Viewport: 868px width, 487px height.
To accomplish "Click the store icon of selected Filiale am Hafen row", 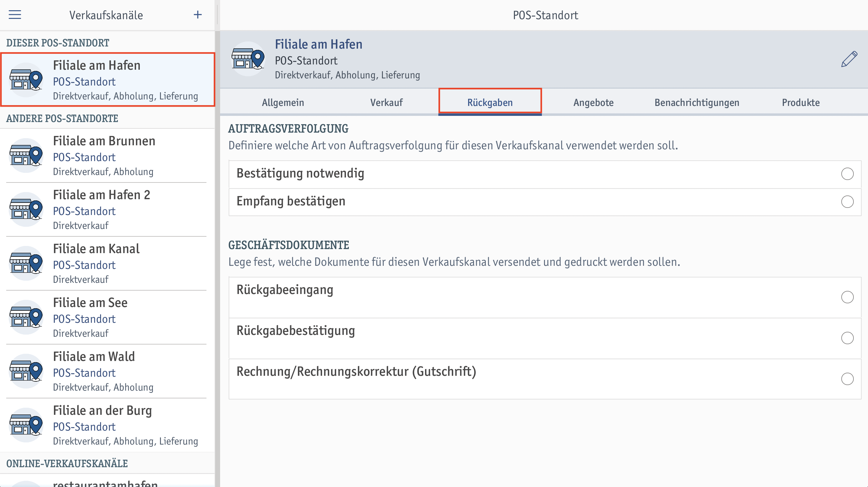I will coord(26,80).
